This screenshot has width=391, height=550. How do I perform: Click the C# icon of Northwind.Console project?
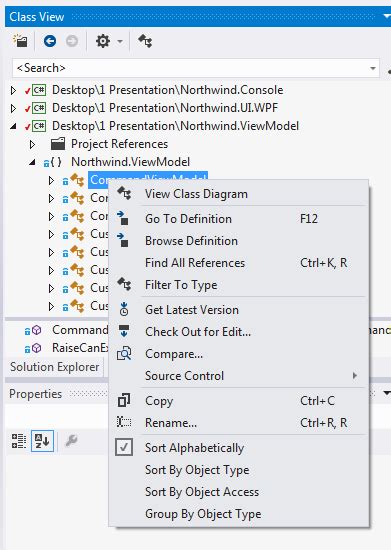39,90
